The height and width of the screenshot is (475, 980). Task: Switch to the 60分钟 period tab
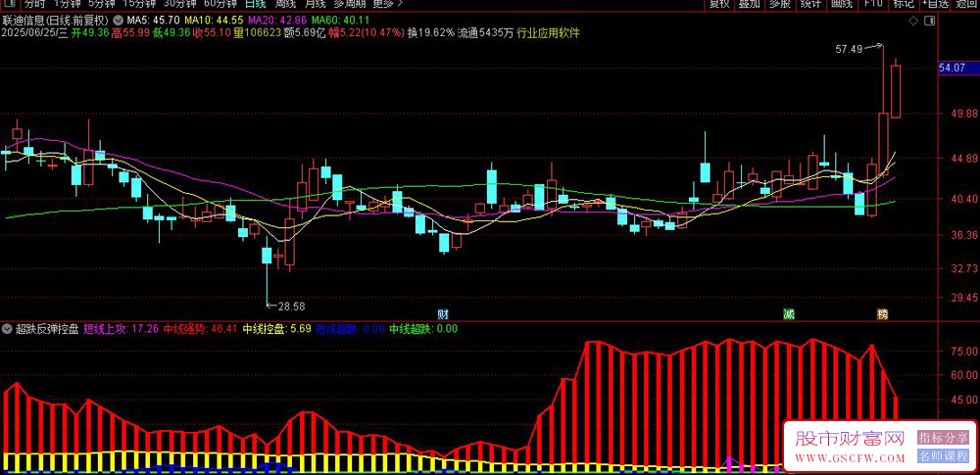click(220, 4)
